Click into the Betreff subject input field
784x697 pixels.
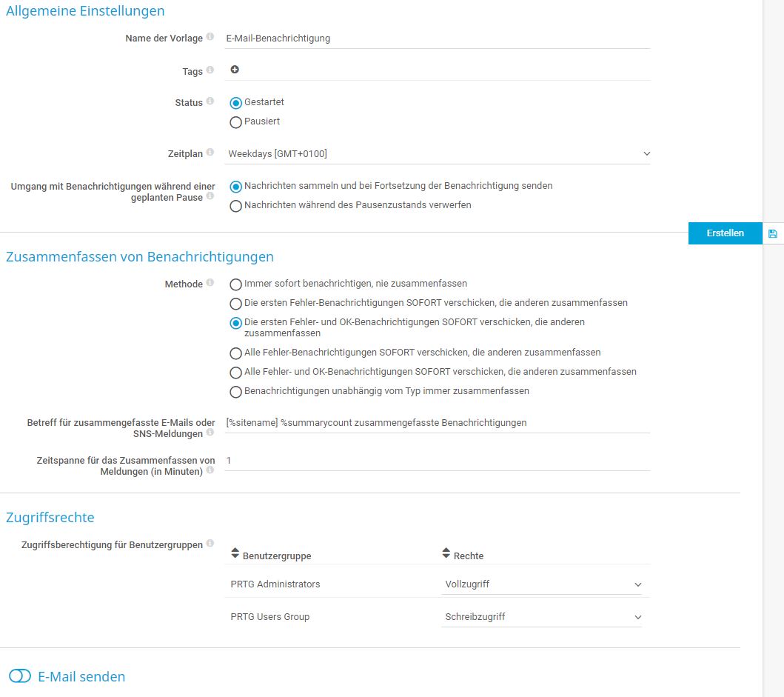pyautogui.click(x=437, y=422)
